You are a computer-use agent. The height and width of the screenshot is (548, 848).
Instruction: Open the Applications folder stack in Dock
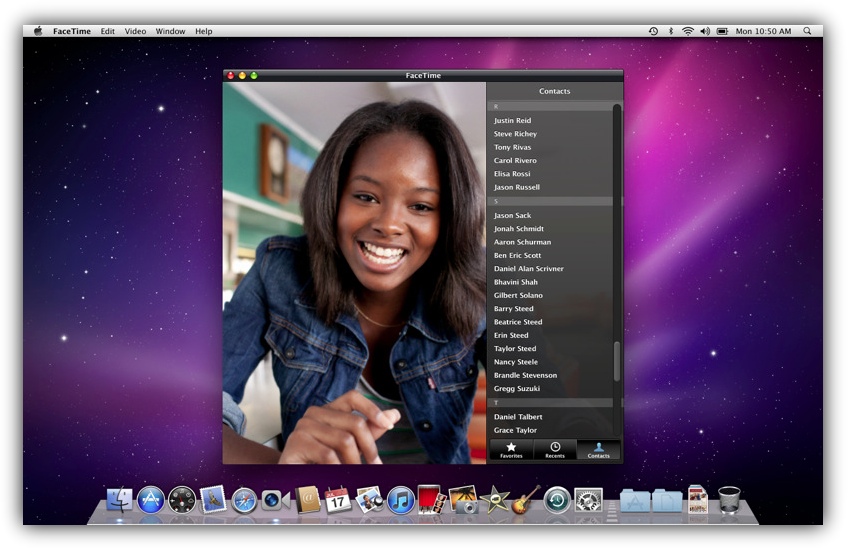[635, 500]
